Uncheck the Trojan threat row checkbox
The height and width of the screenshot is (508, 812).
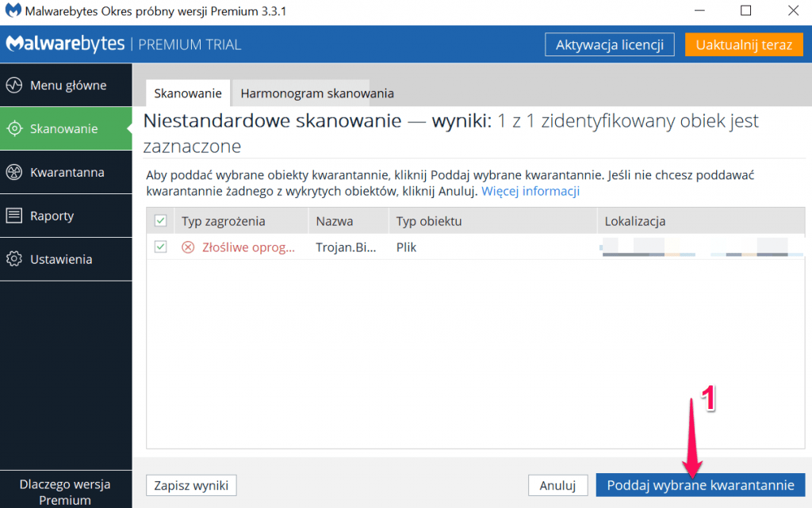tap(161, 247)
